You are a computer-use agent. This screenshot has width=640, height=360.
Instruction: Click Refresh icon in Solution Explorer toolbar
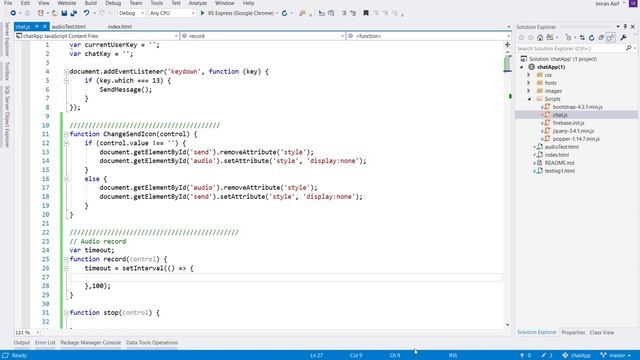[x=591, y=38]
